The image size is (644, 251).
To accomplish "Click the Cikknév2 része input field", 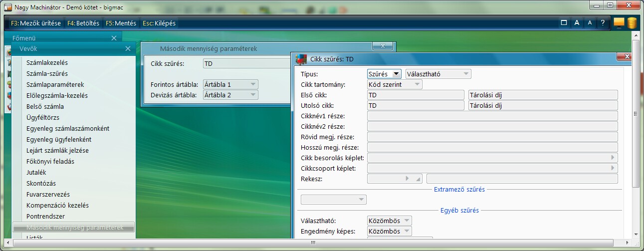I will [492, 126].
